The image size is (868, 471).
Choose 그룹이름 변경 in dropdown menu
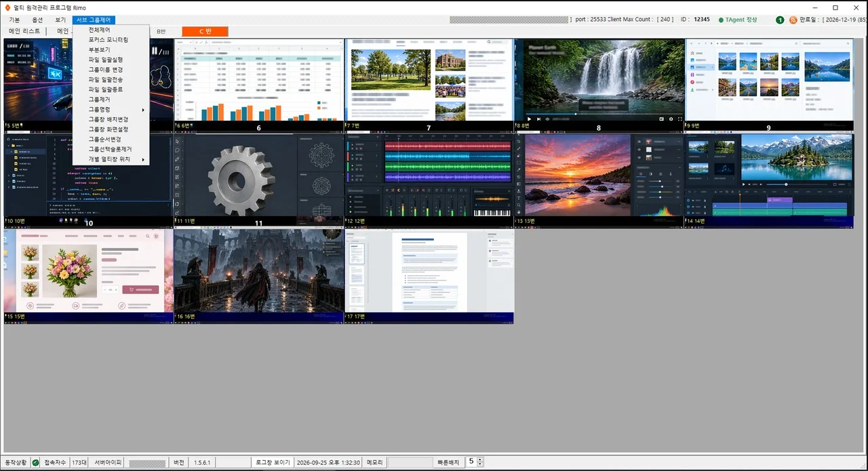click(x=111, y=70)
